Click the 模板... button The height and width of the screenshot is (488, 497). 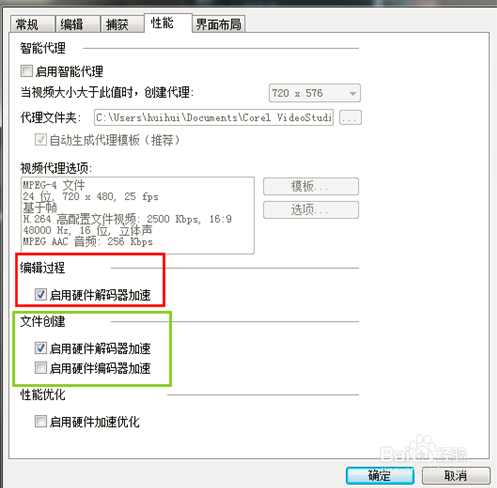[311, 186]
